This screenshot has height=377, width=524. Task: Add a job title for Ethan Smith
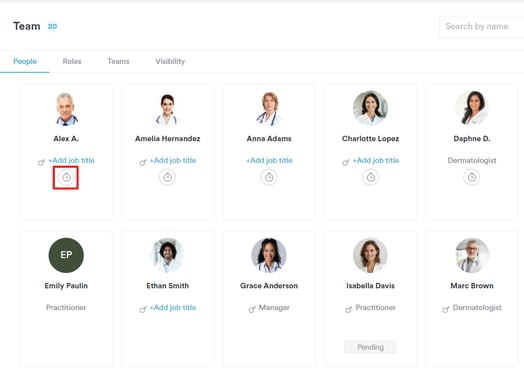173,307
